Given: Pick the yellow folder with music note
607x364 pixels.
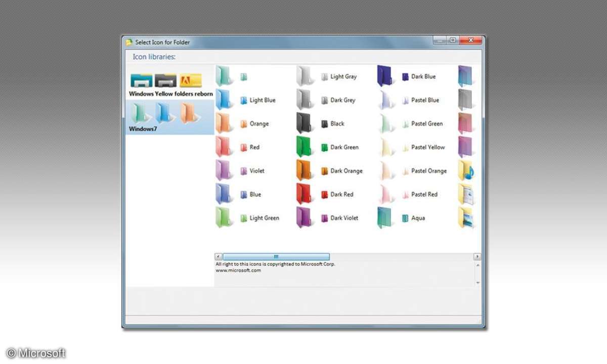Looking at the screenshot, I should (x=466, y=171).
